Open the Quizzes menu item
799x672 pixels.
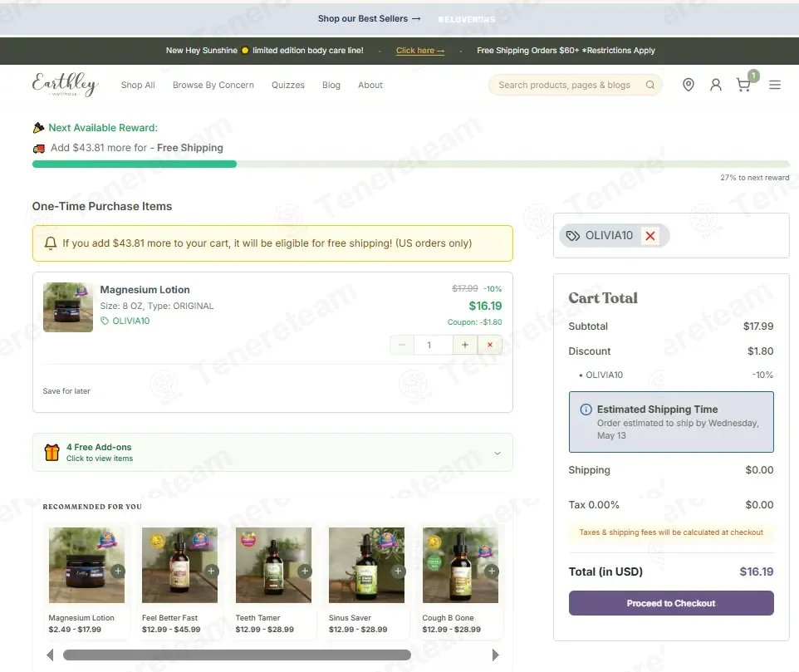point(288,85)
